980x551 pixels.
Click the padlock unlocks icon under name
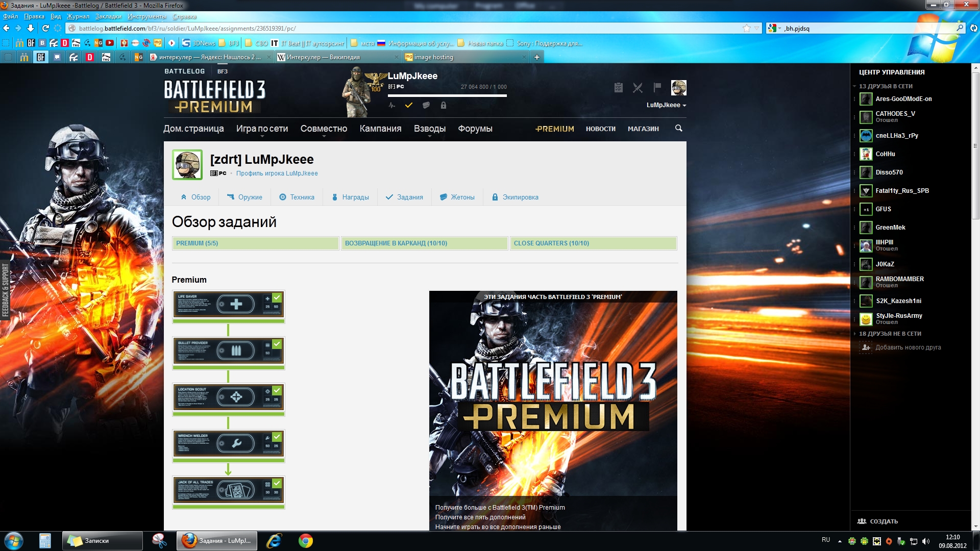pyautogui.click(x=444, y=105)
